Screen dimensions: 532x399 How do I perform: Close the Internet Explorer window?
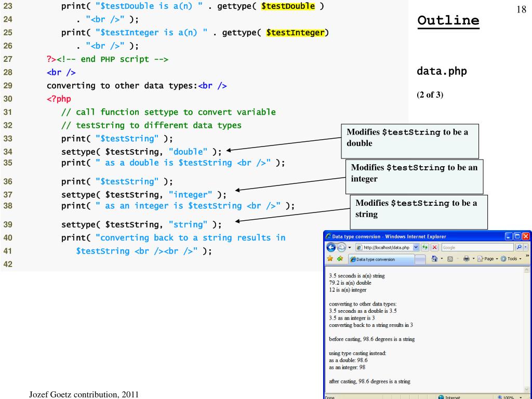click(x=526, y=236)
